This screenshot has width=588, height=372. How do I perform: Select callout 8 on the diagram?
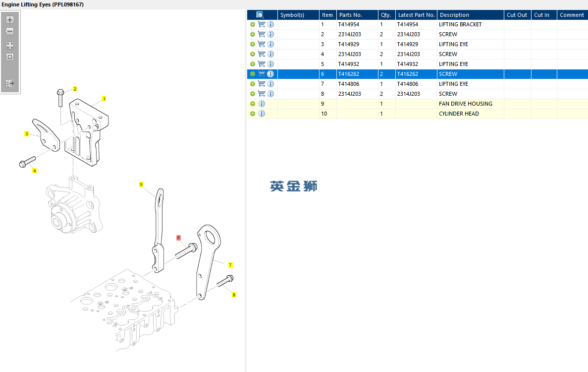(x=234, y=295)
